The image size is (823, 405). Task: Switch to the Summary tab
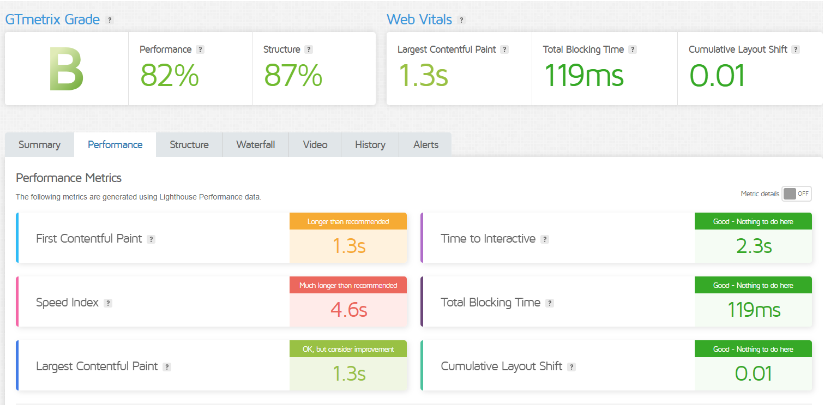[39, 145]
